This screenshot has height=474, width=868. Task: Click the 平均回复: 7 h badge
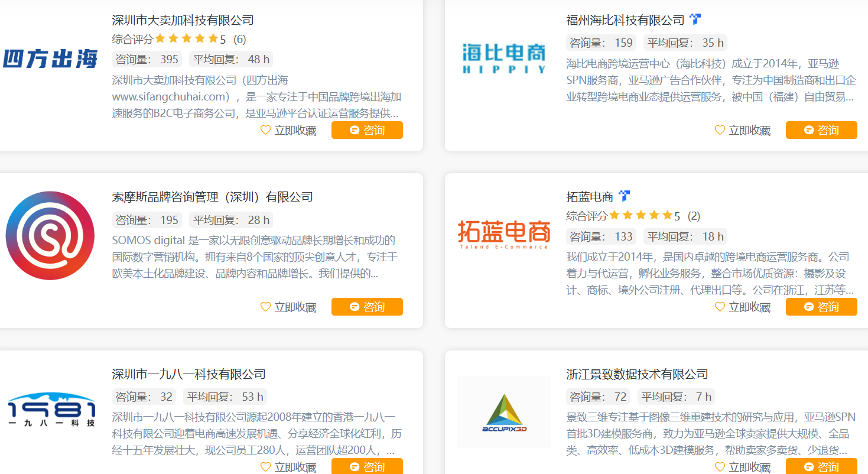[677, 397]
